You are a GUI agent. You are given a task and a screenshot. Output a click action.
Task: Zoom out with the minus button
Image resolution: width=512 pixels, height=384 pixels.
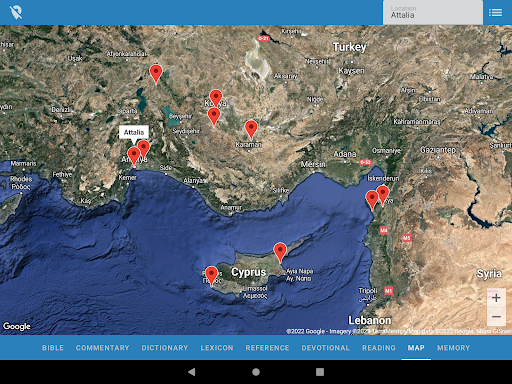coord(496,316)
